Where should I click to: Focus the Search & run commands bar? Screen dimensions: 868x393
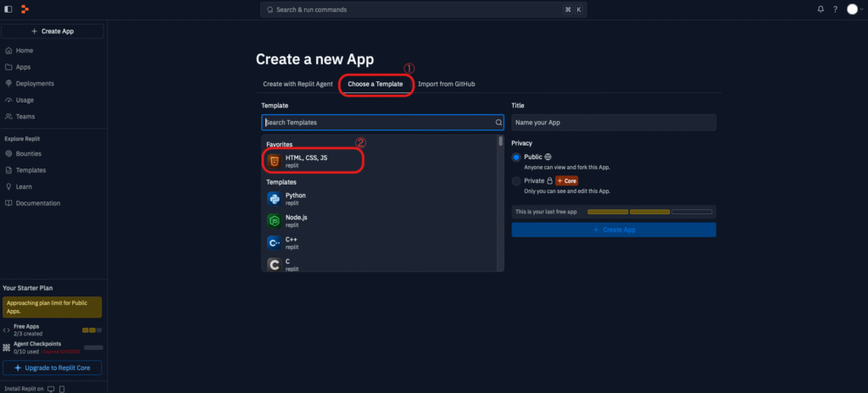point(424,9)
